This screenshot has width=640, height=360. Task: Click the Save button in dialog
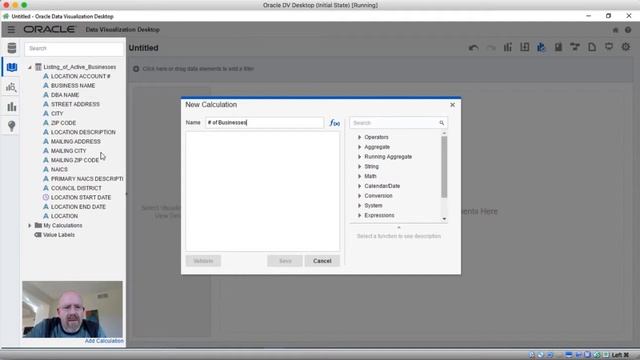(x=285, y=261)
